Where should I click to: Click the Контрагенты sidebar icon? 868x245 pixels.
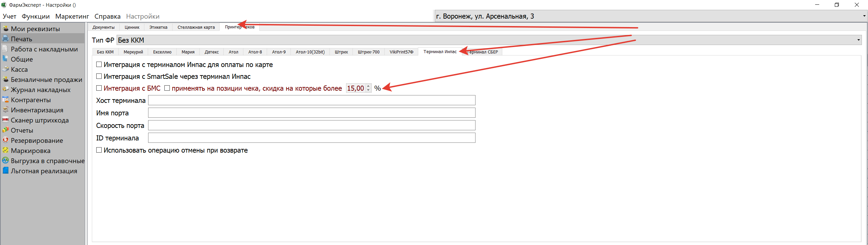point(5,99)
